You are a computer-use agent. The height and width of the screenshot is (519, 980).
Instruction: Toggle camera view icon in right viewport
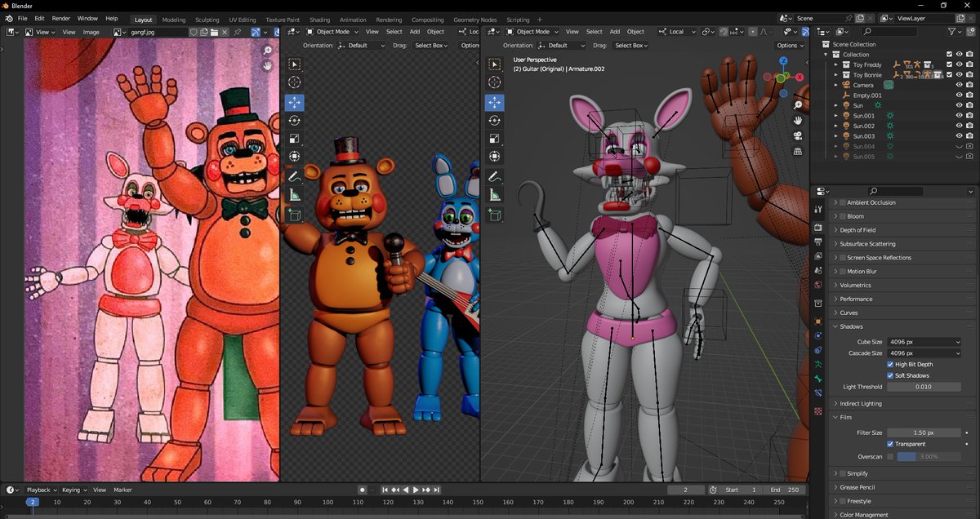tap(798, 135)
